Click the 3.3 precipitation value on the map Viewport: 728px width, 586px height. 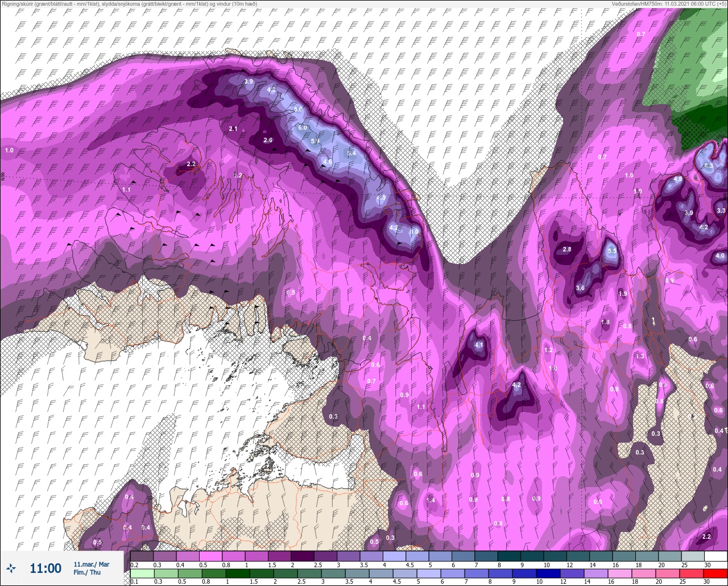coord(721,211)
